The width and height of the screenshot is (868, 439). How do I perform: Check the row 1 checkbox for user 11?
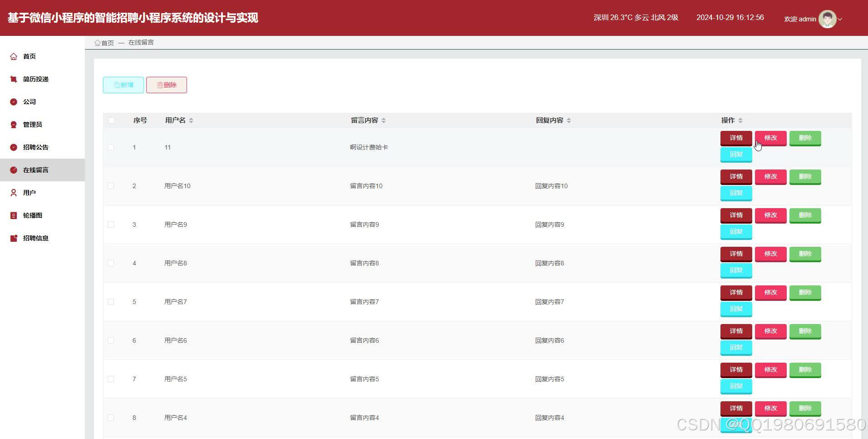111,147
